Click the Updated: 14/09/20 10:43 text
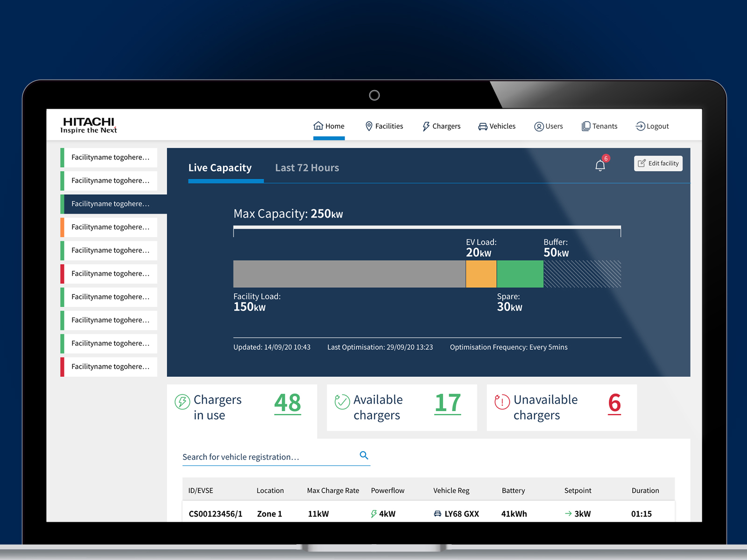 click(x=272, y=347)
